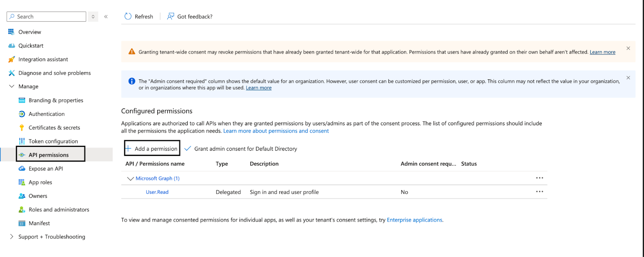The height and width of the screenshot is (257, 644).
Task: Click the Integration assistant rocket icon
Action: (11, 59)
